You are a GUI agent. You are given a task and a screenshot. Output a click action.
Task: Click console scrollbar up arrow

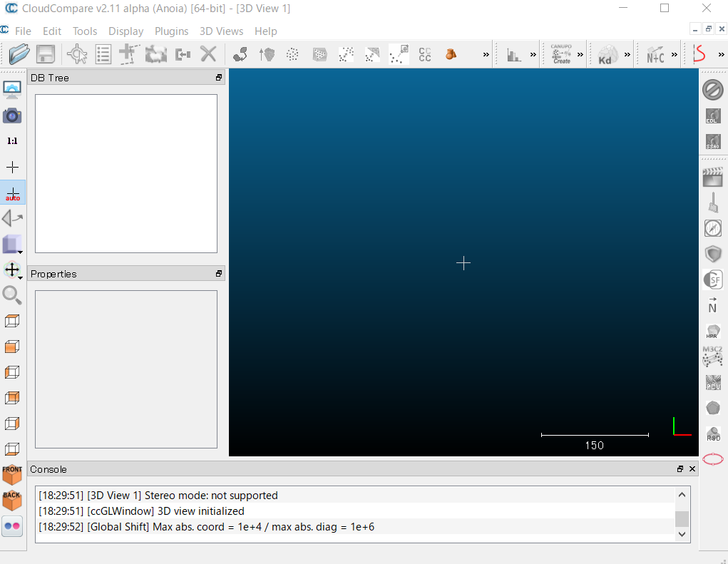682,495
